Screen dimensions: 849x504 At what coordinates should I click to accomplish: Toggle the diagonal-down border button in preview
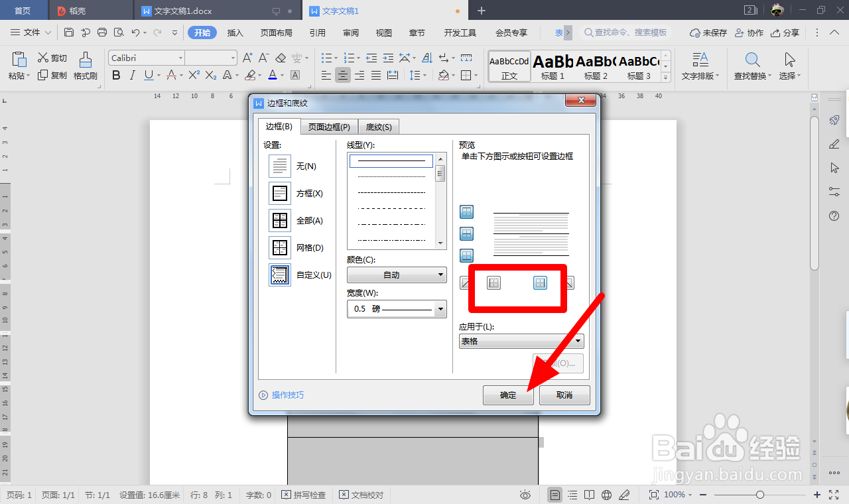coord(570,283)
